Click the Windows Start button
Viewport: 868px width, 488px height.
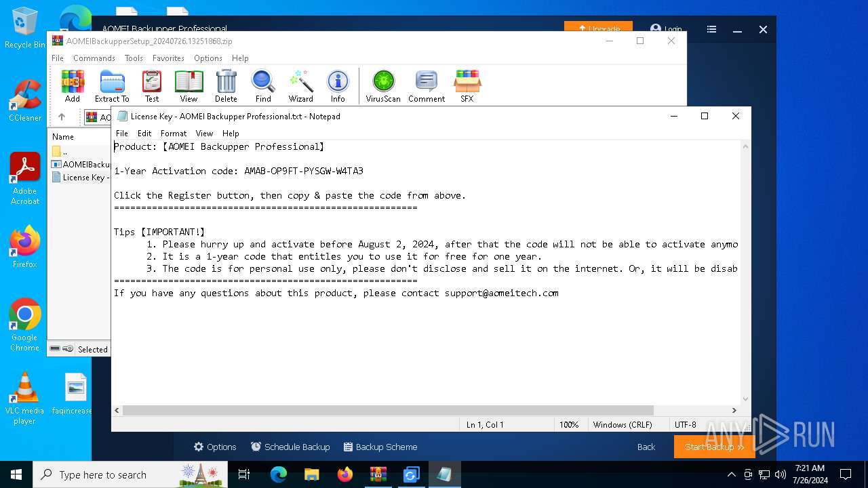coord(16,474)
